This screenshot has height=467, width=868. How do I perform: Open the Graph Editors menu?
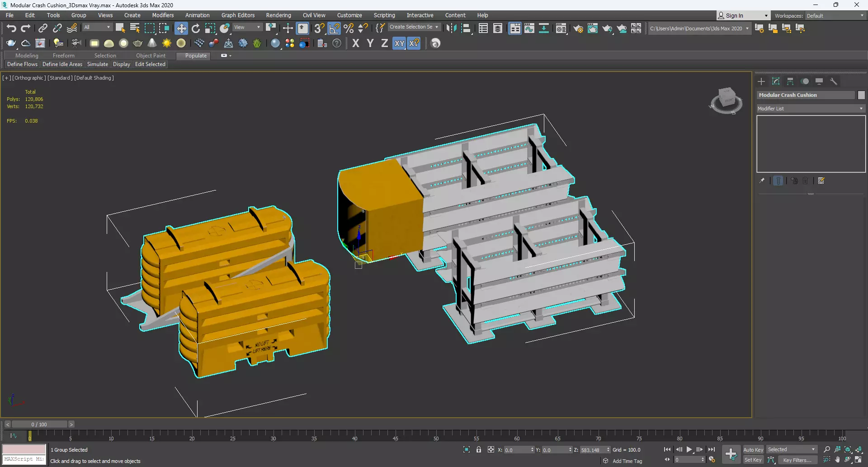238,15
